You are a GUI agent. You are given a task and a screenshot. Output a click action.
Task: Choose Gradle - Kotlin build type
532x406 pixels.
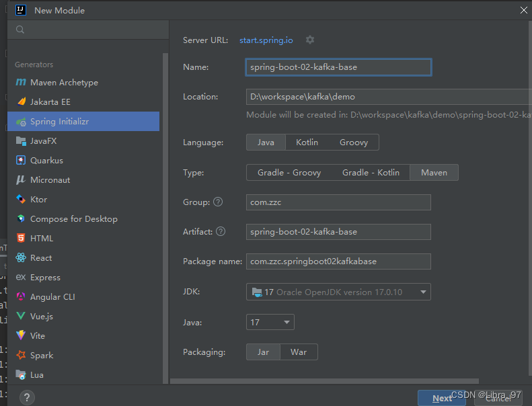click(371, 172)
